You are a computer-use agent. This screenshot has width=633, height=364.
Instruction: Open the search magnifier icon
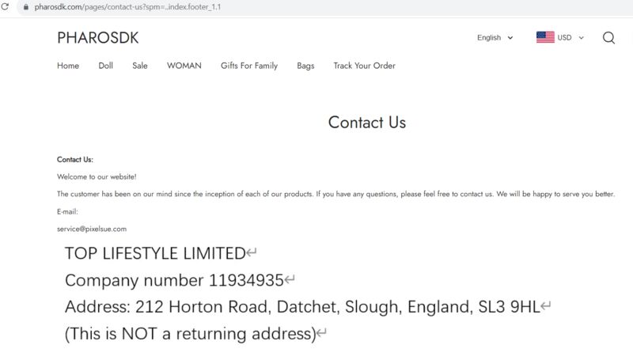[608, 37]
